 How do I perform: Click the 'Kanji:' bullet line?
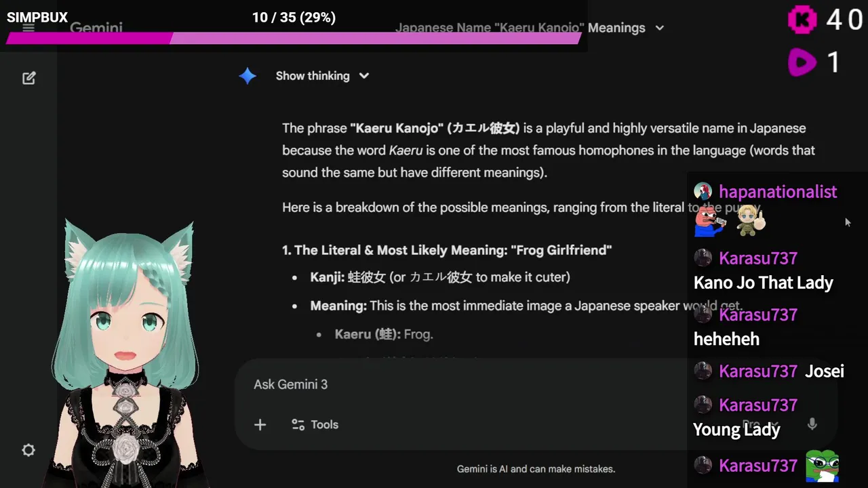point(440,277)
